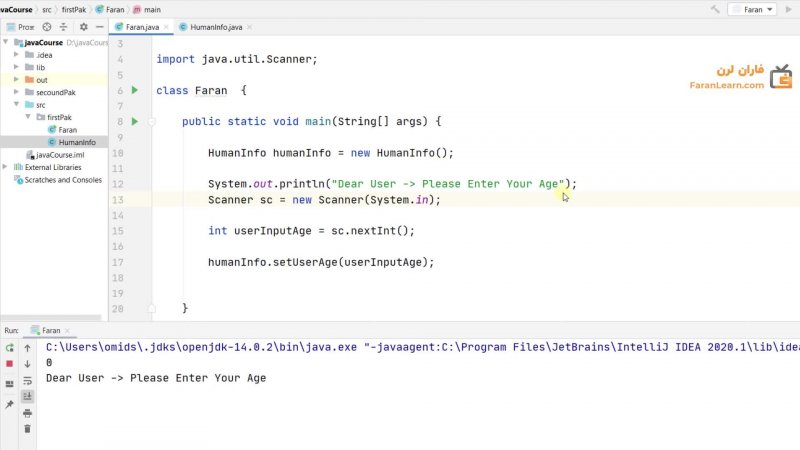Viewport: 800px width, 450px height.
Task: Click console line Dear User prompt text
Action: pyautogui.click(x=156, y=378)
